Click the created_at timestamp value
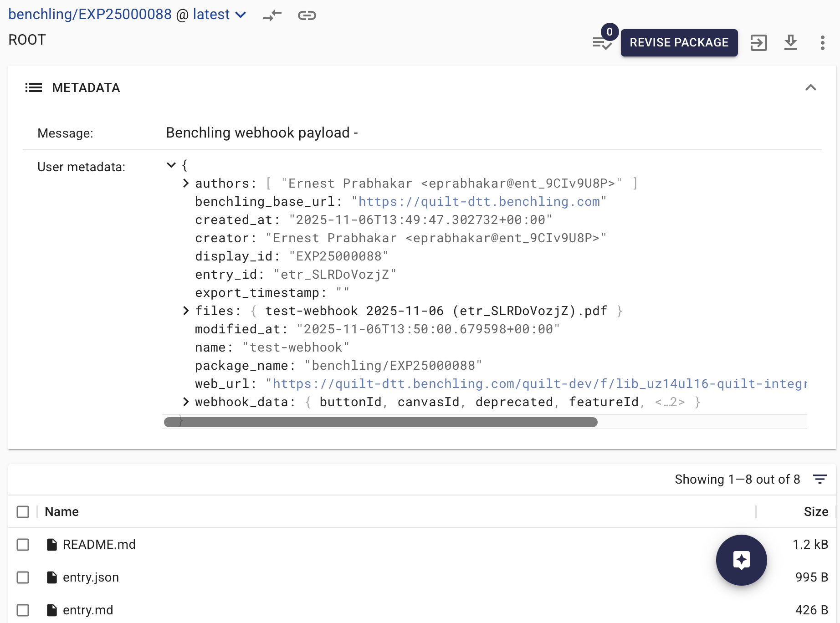This screenshot has height=623, width=840. [x=420, y=220]
